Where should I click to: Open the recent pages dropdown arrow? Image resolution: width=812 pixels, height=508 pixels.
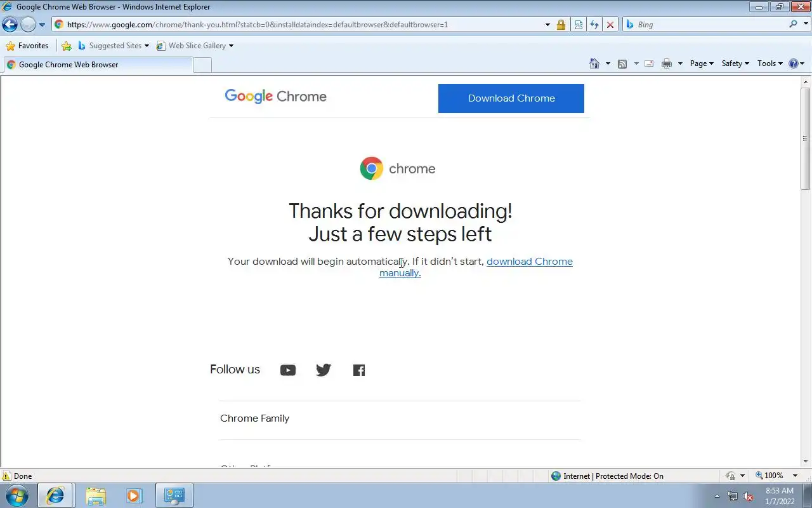pos(42,25)
